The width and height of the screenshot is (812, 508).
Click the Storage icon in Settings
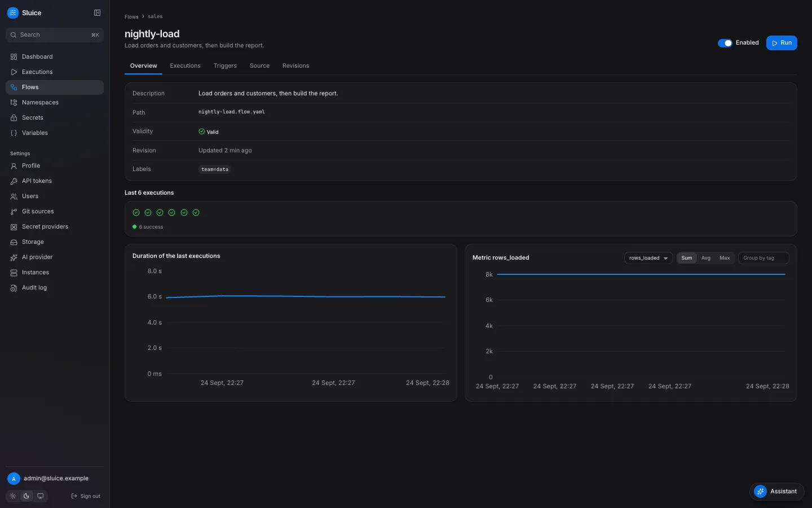click(x=14, y=242)
